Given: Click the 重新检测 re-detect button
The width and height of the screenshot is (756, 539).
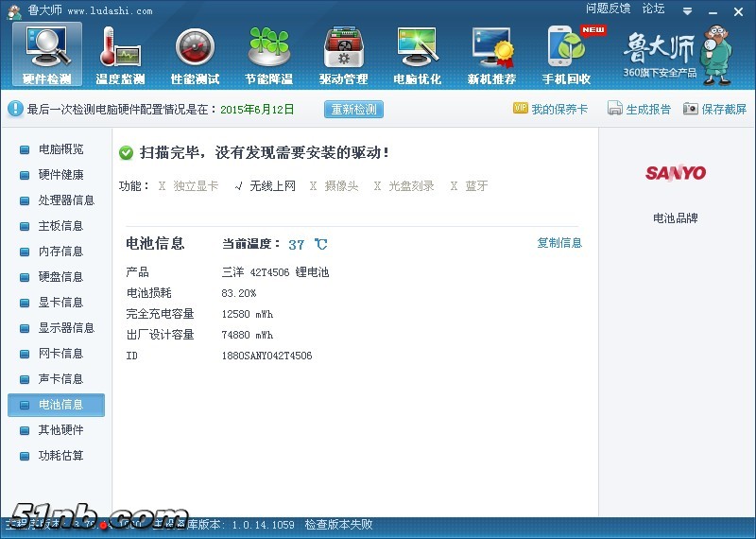Looking at the screenshot, I should (353, 109).
